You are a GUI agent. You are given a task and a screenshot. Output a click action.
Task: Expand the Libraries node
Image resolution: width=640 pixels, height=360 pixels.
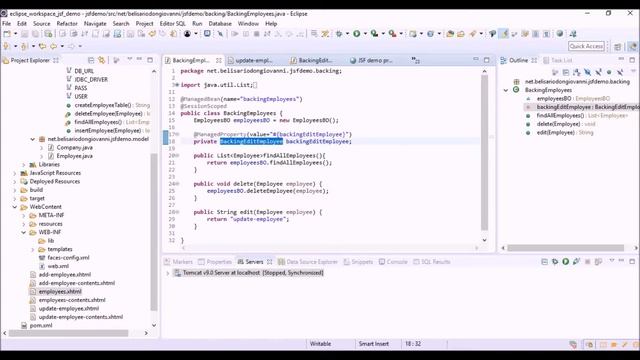tap(24, 164)
